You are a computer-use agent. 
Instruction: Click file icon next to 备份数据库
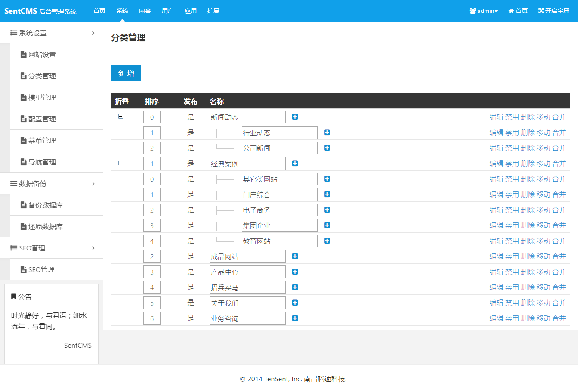tap(24, 205)
